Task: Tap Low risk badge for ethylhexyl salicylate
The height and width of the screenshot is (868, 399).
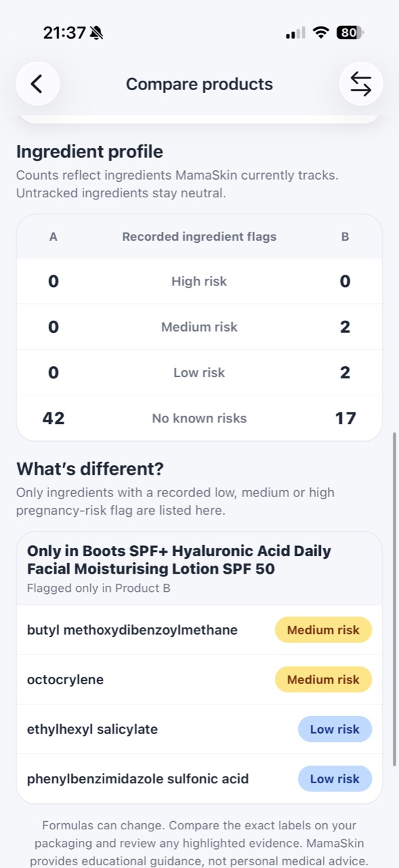Action: pos(335,729)
